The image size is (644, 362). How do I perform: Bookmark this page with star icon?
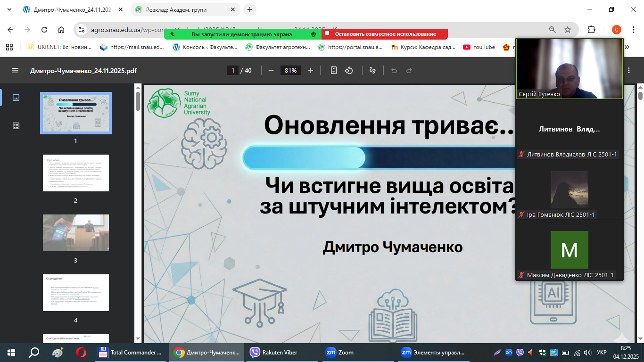[x=568, y=30]
